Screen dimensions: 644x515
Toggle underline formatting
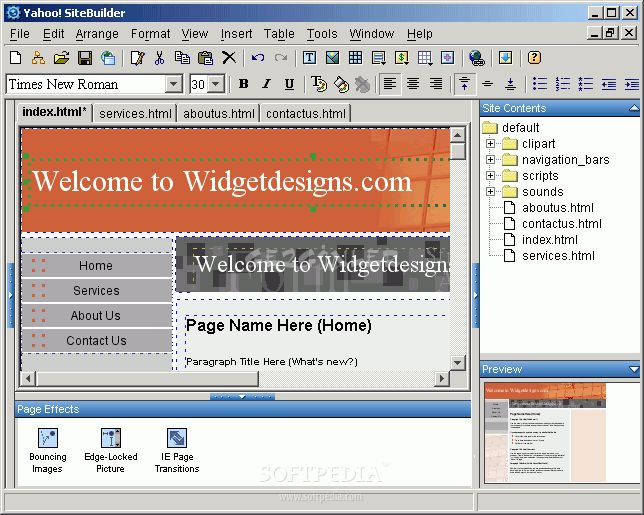pos(289,84)
